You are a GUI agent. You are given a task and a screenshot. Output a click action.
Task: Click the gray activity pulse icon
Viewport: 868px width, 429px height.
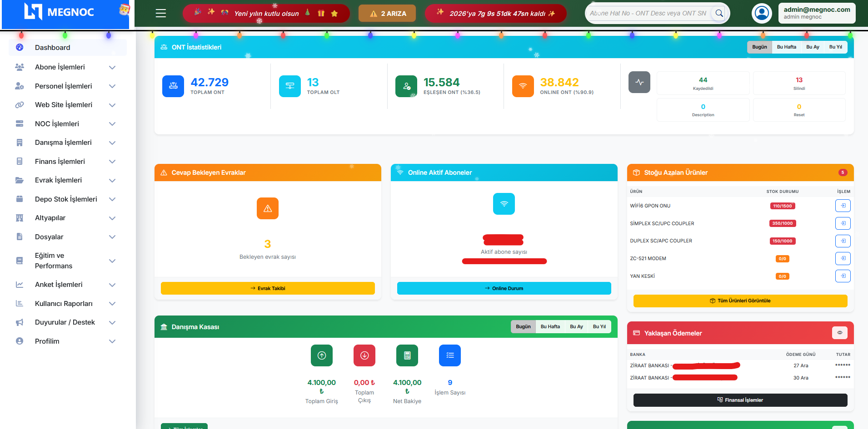tap(639, 83)
